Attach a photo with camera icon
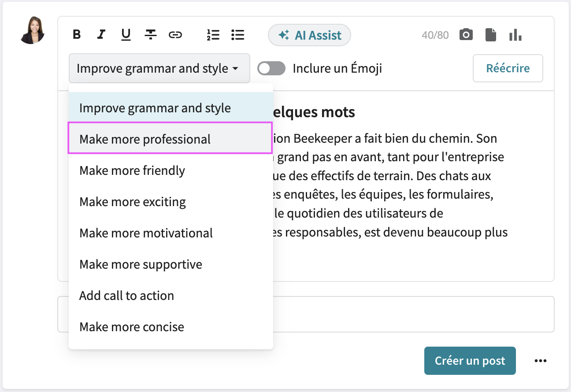 466,35
